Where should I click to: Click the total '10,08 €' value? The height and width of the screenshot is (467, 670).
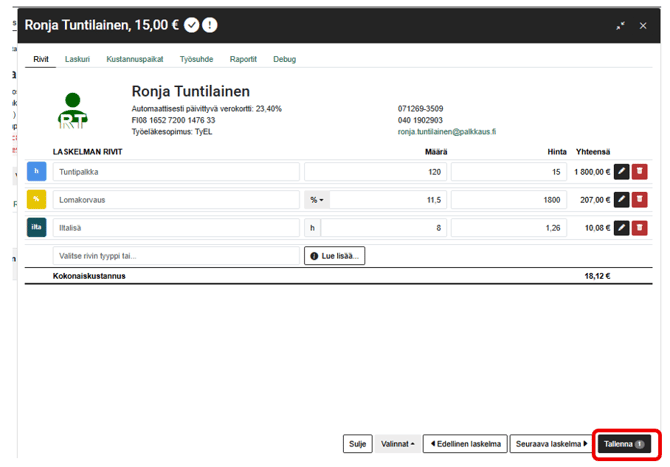coord(597,228)
